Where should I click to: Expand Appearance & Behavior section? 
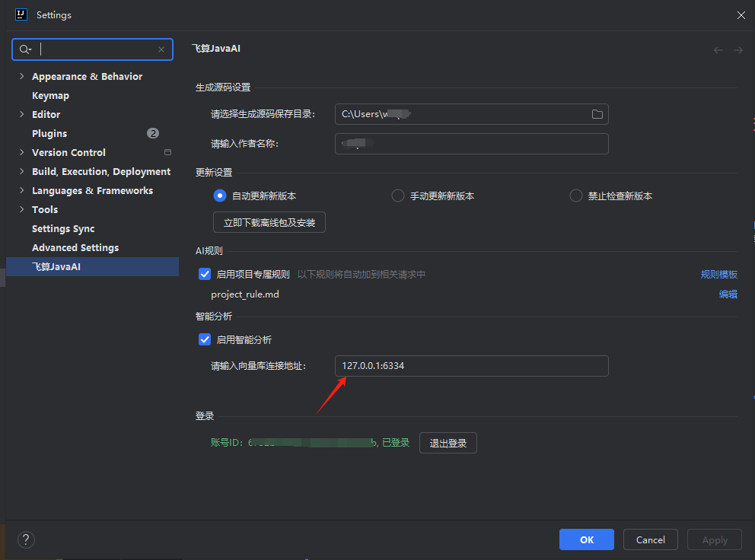[21, 76]
